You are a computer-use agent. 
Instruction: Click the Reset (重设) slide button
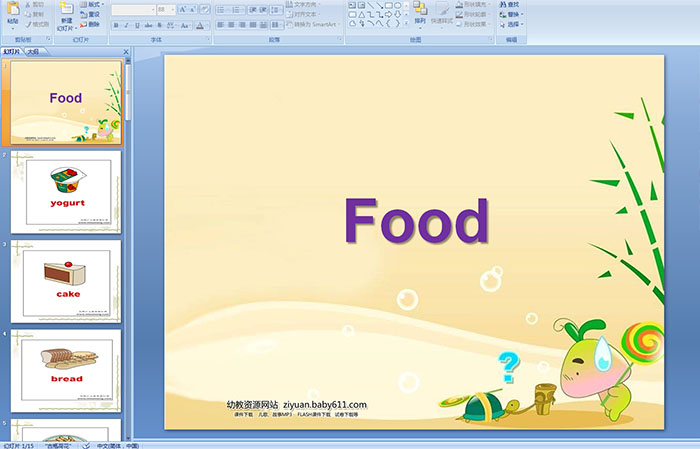click(91, 14)
